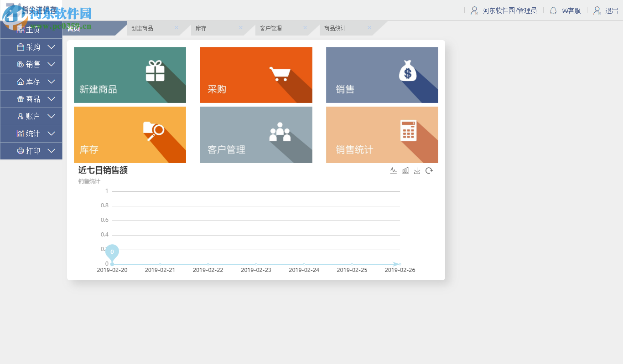Click the 近七日销售额 chart title
Screen dimensions: 623x364
click(x=103, y=170)
